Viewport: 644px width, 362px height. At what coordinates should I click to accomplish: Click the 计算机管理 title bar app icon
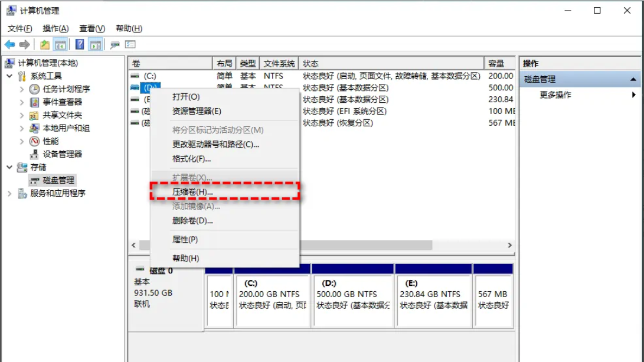(11, 10)
